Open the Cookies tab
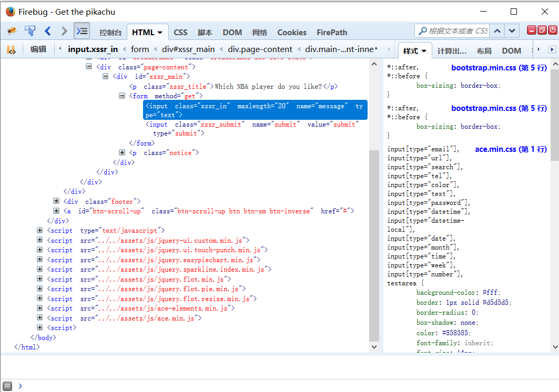Screen dimensions: 559x392 (292, 33)
